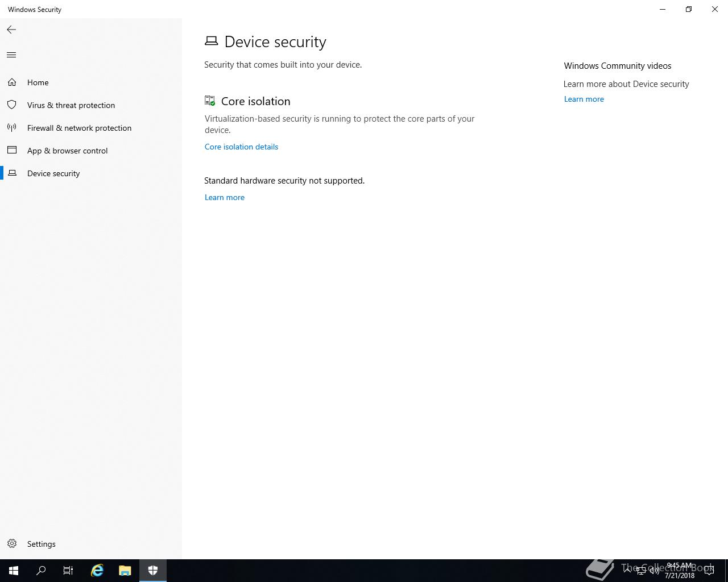728x582 pixels.
Task: Click the Core isolation chip icon
Action: coord(210,101)
